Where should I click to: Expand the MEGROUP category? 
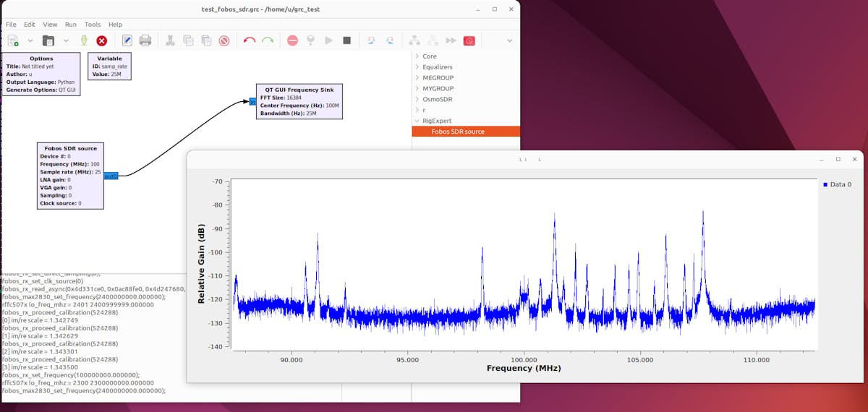pyautogui.click(x=417, y=78)
